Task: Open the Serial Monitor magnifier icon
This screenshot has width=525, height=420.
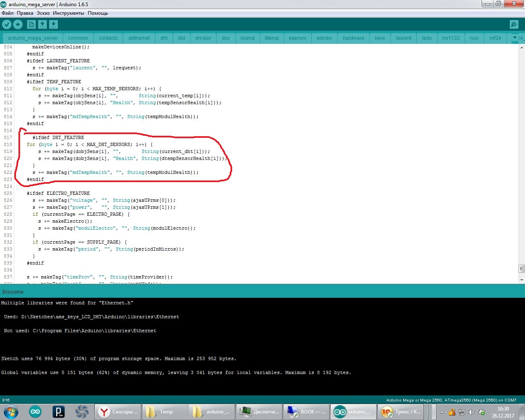Action: click(514, 25)
